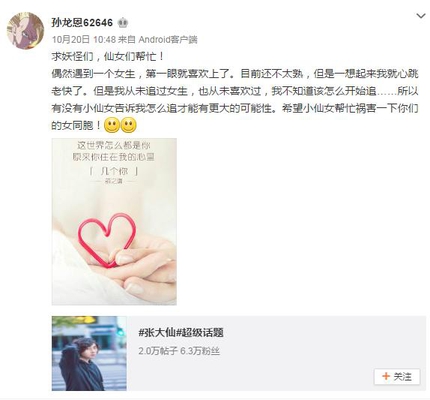Click the orange plus icon on 关注
This screenshot has height=400, width=430.
pos(386,376)
